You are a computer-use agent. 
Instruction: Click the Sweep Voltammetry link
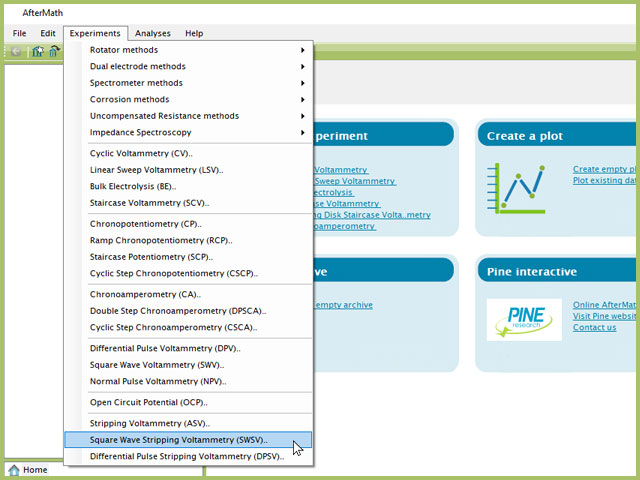[355, 181]
